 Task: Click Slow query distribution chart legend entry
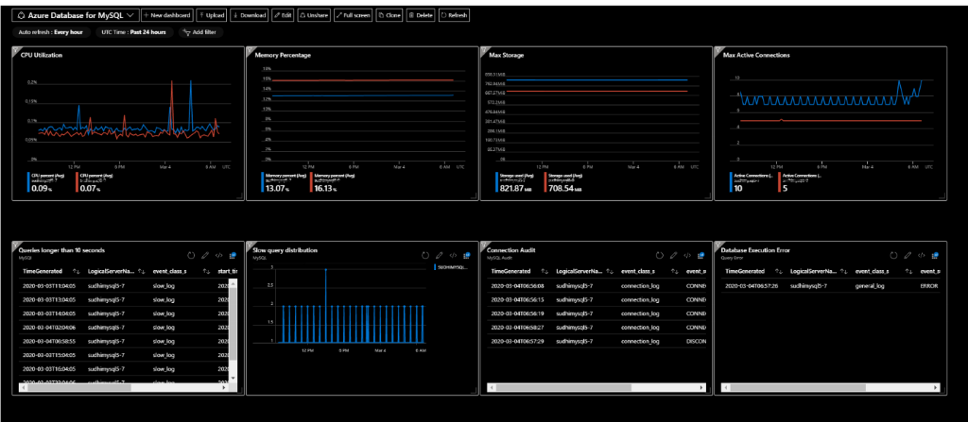453,267
